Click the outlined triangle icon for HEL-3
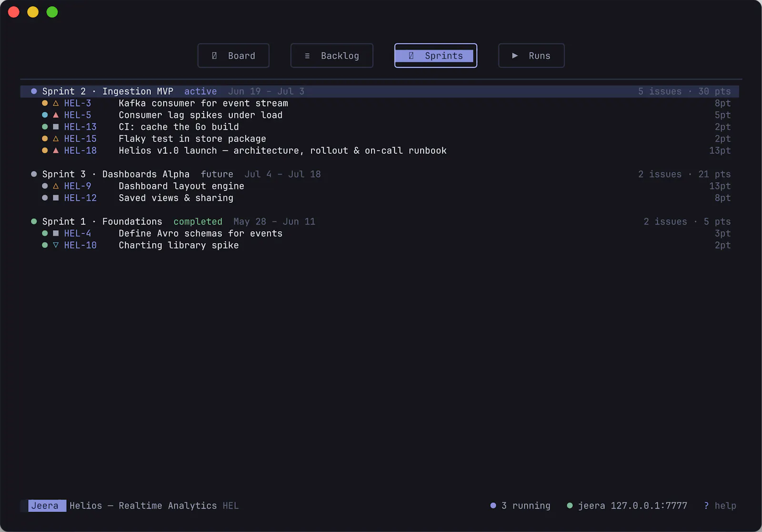 [56, 103]
